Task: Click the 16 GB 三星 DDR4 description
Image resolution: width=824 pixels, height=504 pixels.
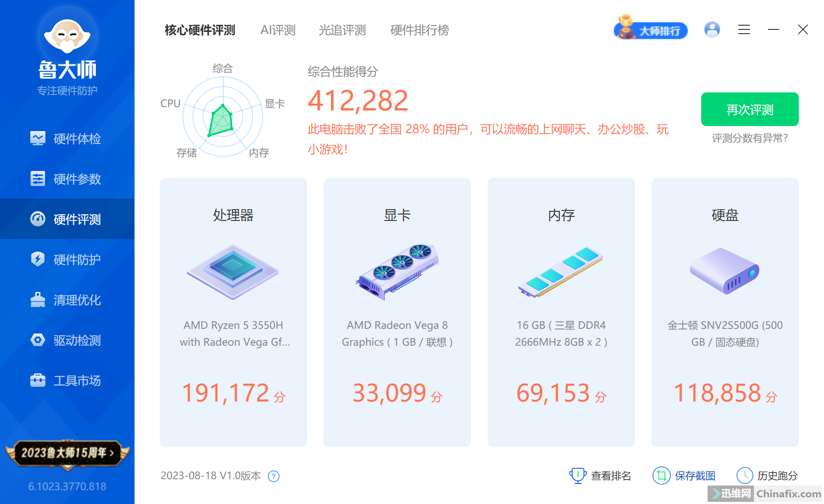Action: point(561,333)
